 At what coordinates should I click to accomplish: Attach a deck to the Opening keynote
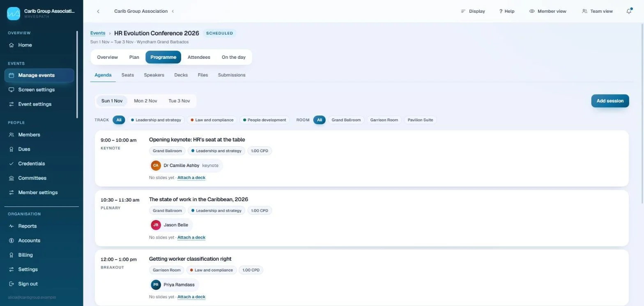coord(191,178)
